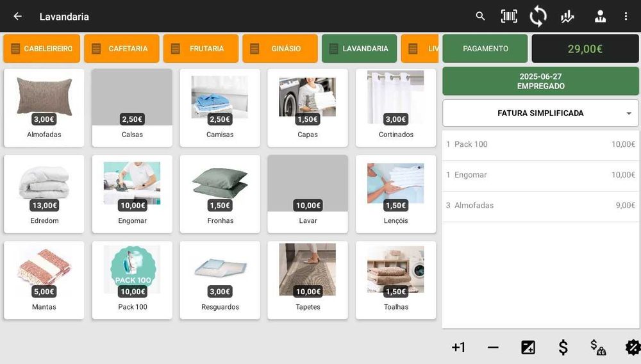Tap the barcode scanner icon
The image size is (641, 364).
click(509, 16)
